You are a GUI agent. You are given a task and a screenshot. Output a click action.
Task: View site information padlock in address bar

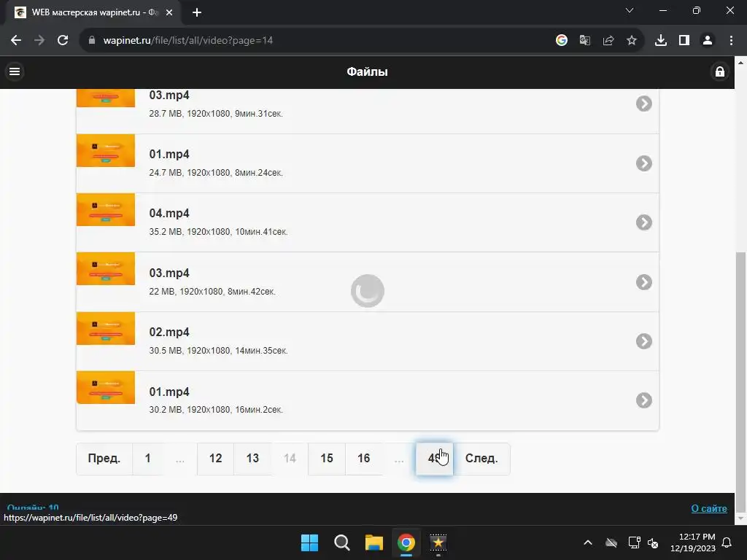(x=92, y=41)
